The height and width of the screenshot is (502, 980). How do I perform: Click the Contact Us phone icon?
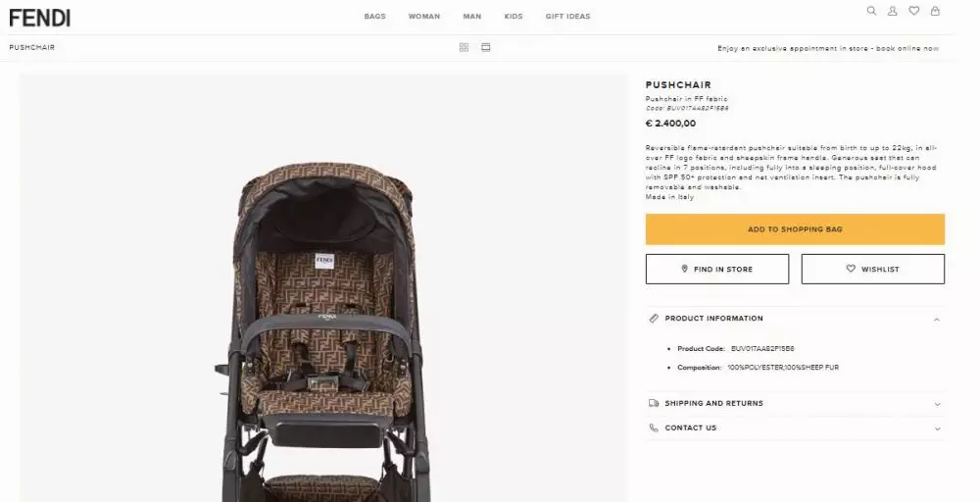tap(654, 427)
